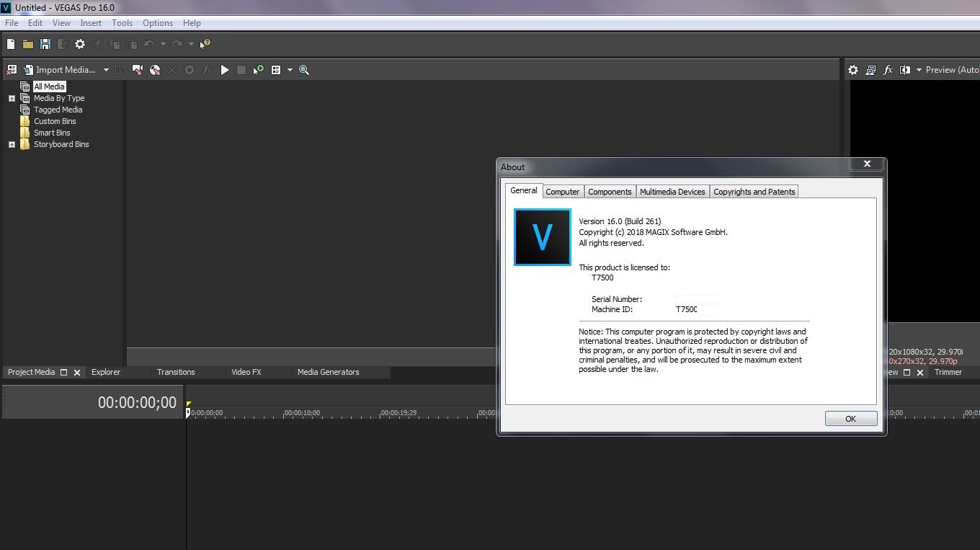Expand the Storyboard Bins node
Viewport: 980px width, 550px height.
12,144
